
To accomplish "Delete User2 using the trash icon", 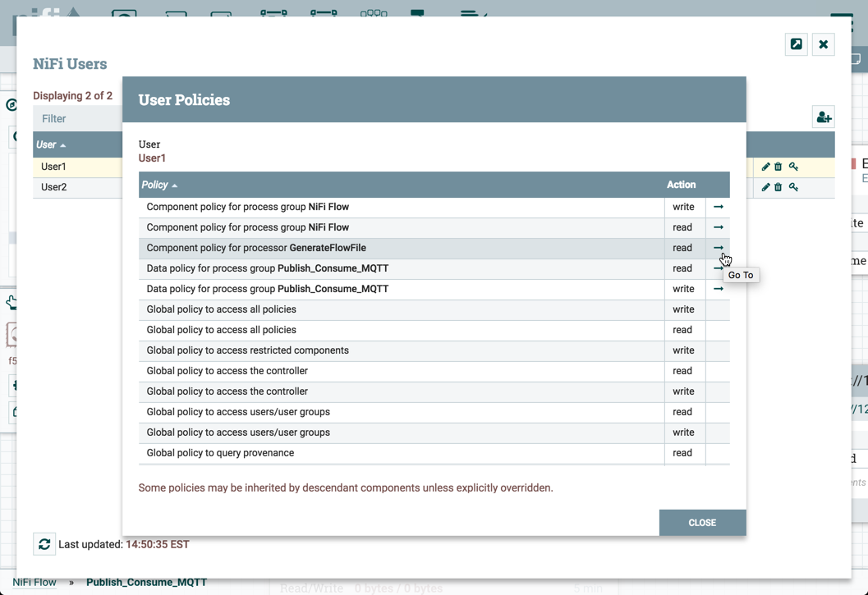I will coord(778,187).
